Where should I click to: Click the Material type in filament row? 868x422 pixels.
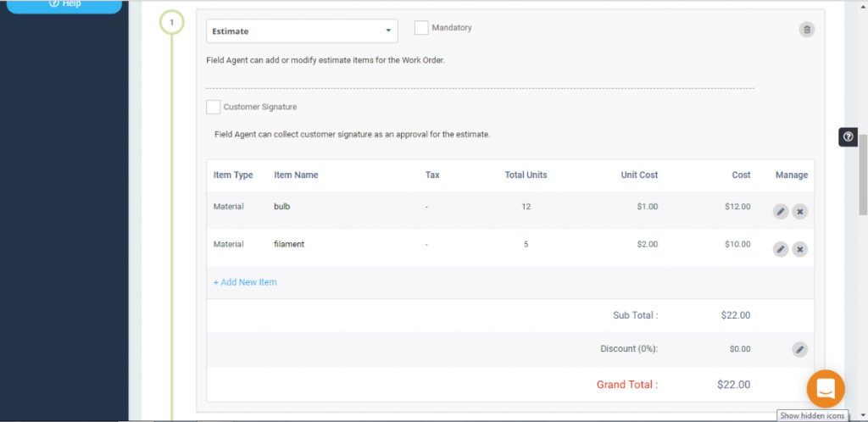click(x=229, y=244)
